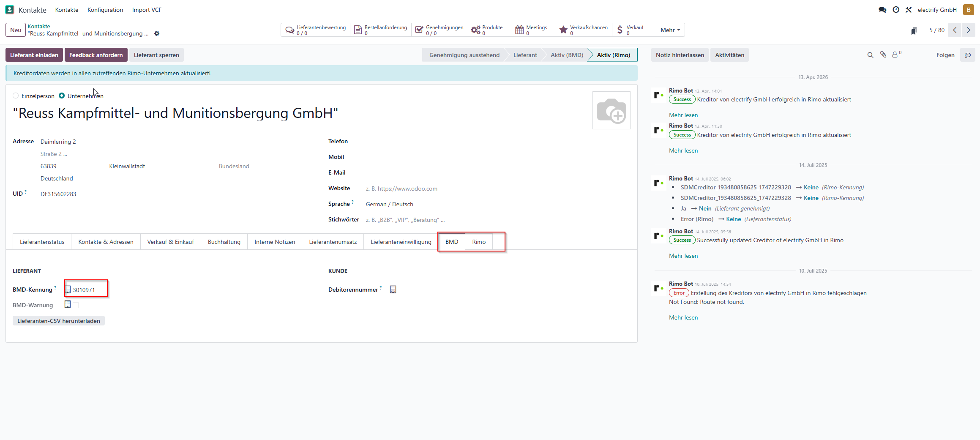The image size is (980, 440).
Task: Switch to the Lieferantenstatus tab
Action: (42, 242)
